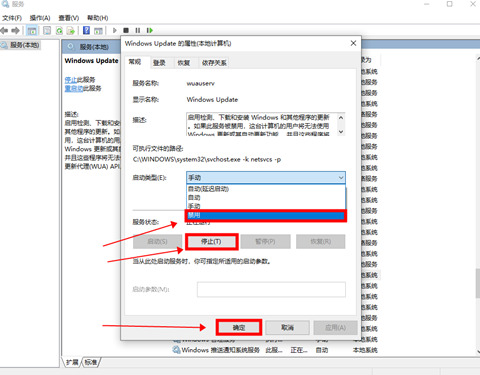Screen dimensions: 480x375
Task: Click the services list vertical scrollbar thumb
Action: click(478, 283)
